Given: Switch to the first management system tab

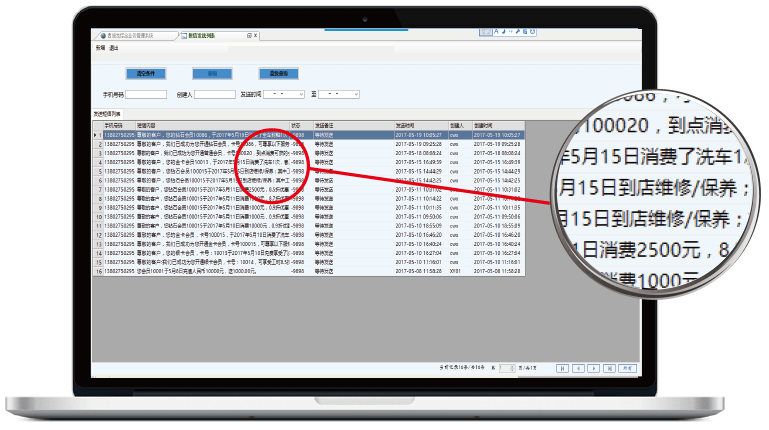Looking at the screenshot, I should [133, 35].
